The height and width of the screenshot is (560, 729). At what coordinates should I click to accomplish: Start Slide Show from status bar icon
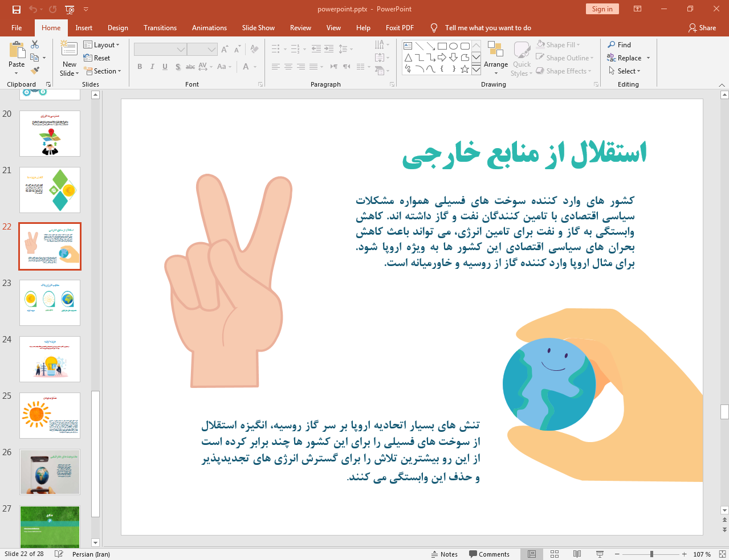point(600,554)
